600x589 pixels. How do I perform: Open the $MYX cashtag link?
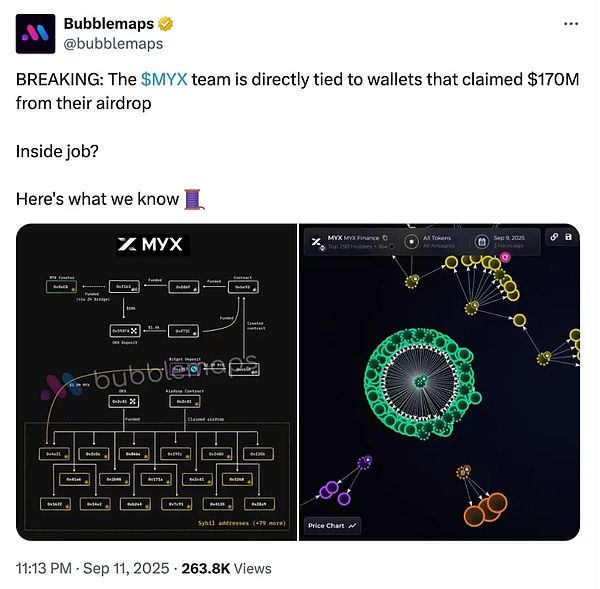click(x=164, y=80)
